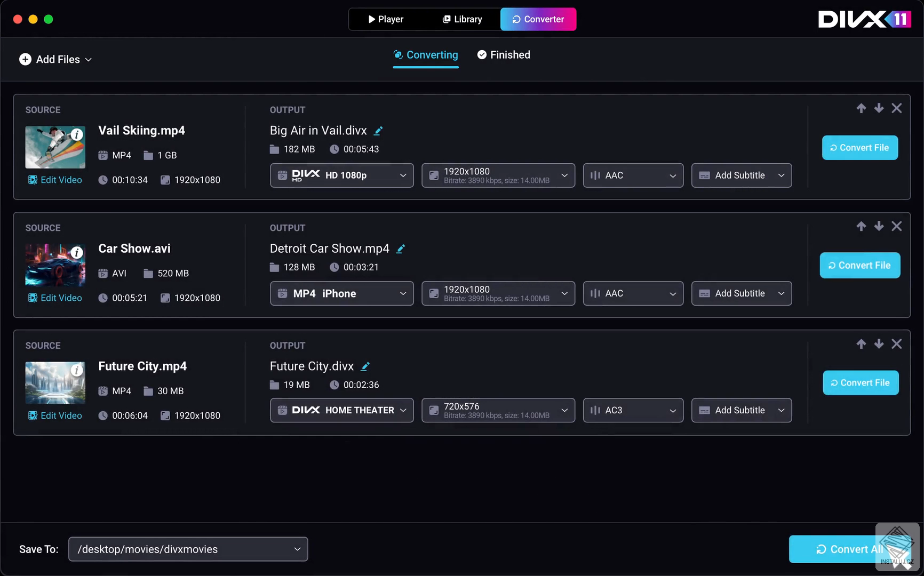
Task: Open DivX HD 1080p profile dropdown
Action: (x=341, y=175)
